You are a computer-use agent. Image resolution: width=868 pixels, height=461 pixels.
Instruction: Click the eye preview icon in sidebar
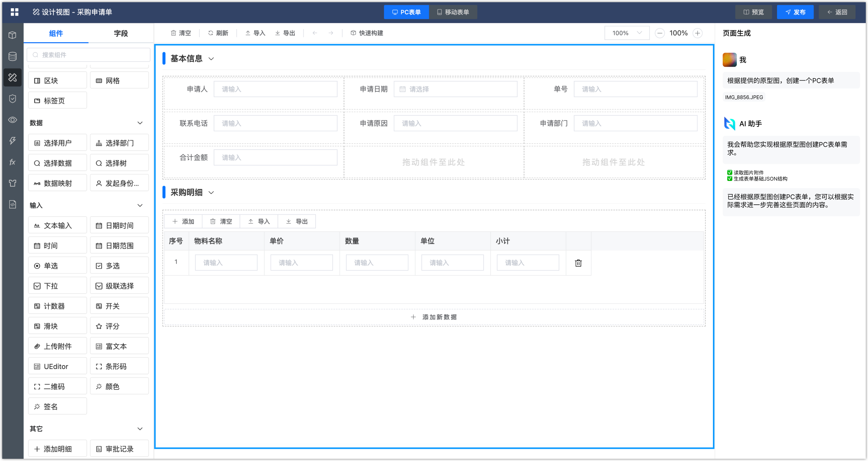click(x=12, y=120)
